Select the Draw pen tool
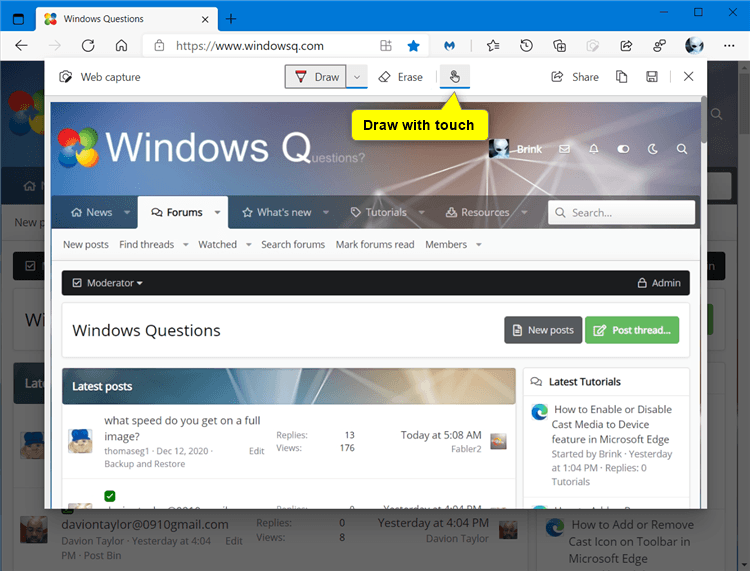The width and height of the screenshot is (750, 571). point(316,77)
